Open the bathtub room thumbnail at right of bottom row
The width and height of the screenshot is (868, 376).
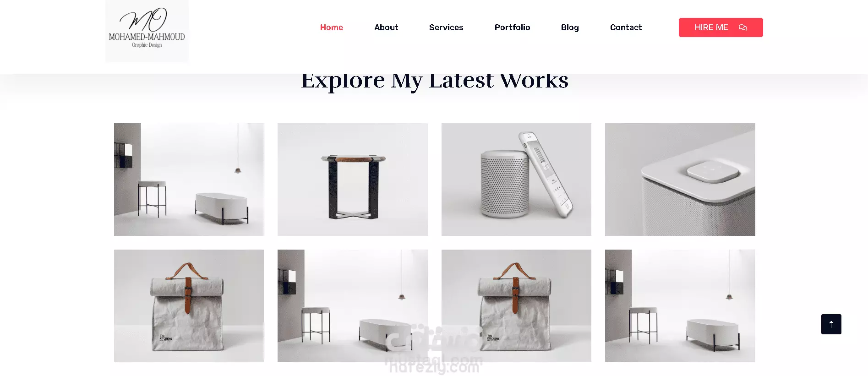pyautogui.click(x=680, y=306)
